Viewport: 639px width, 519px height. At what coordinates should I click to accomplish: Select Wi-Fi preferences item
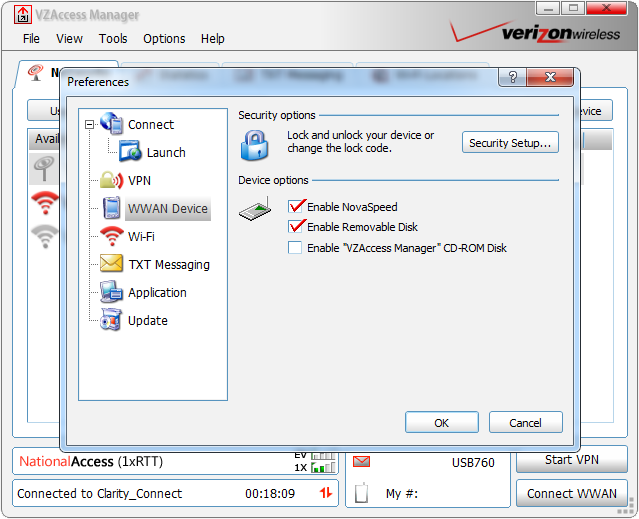point(141,237)
